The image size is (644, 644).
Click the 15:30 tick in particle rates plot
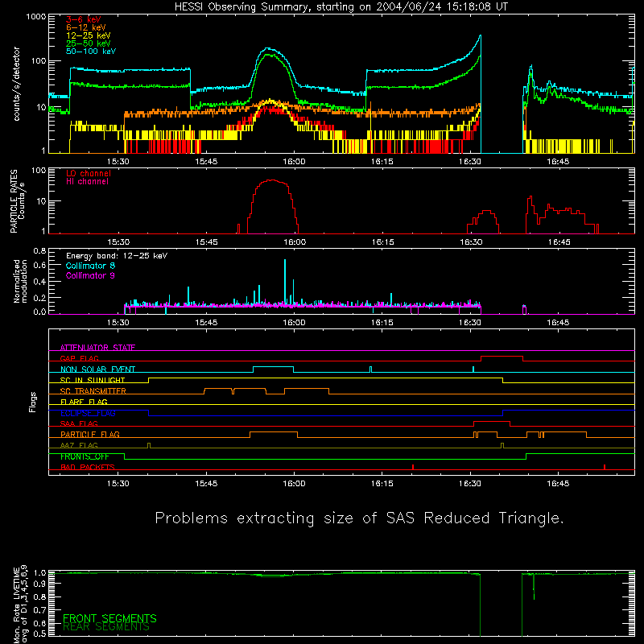click(118, 242)
